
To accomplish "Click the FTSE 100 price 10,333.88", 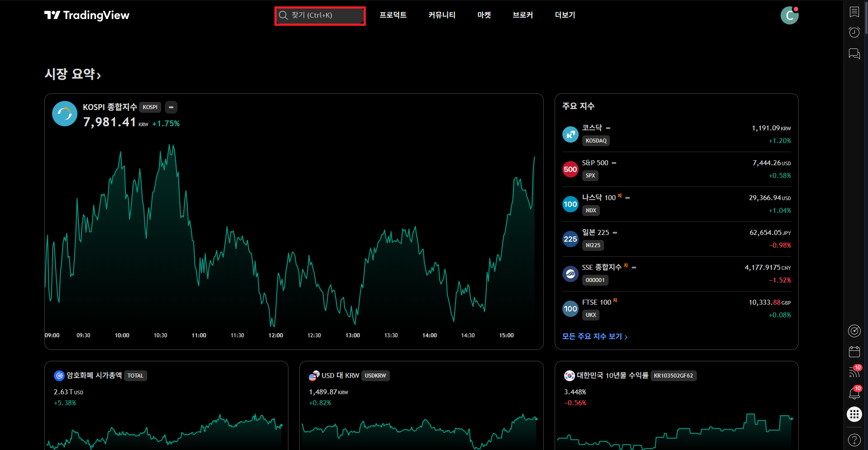I will click(x=764, y=302).
